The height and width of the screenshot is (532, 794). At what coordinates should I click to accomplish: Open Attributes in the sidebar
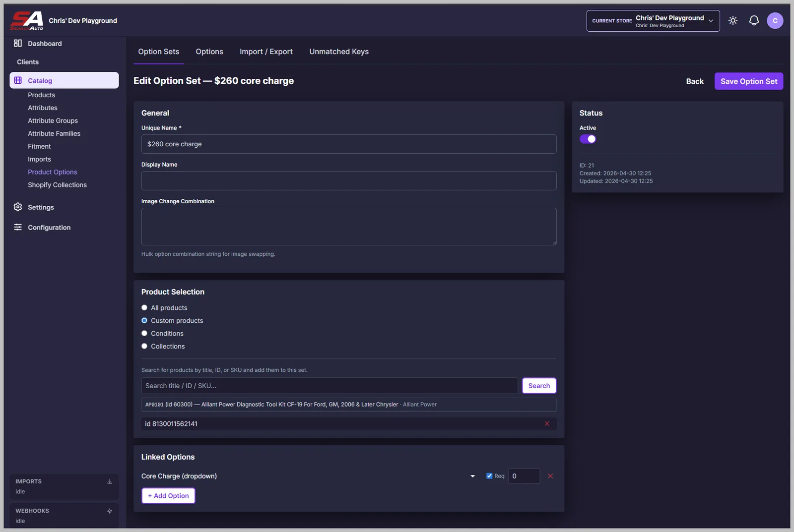(x=43, y=108)
